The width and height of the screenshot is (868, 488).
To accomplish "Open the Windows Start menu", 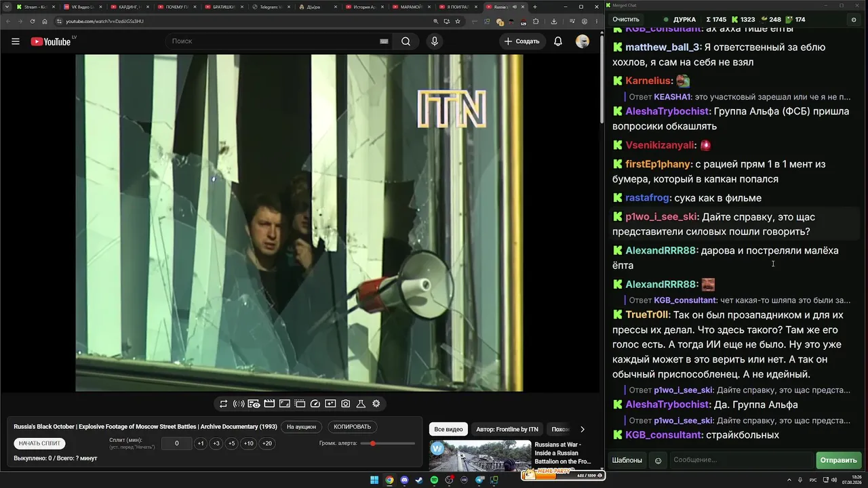I will (x=374, y=481).
